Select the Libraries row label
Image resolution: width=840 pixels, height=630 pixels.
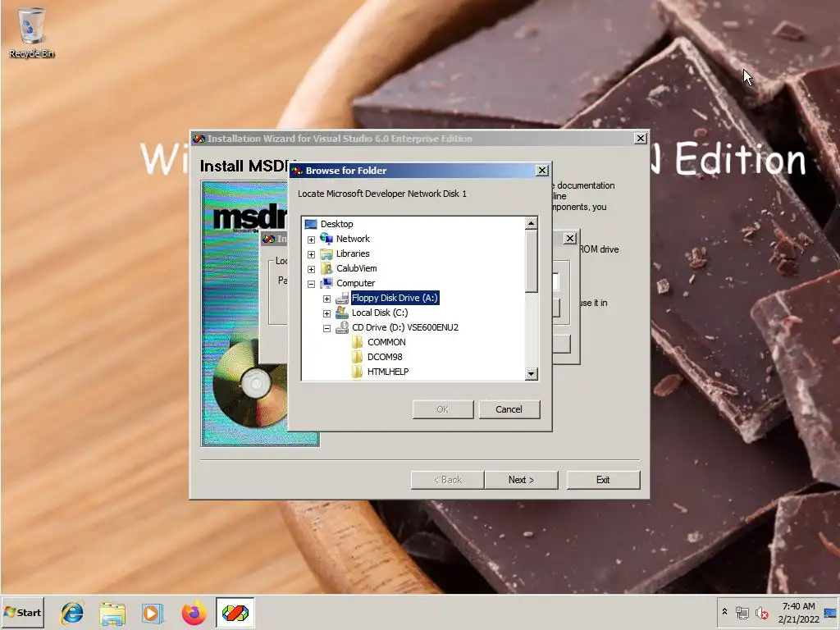tap(353, 253)
